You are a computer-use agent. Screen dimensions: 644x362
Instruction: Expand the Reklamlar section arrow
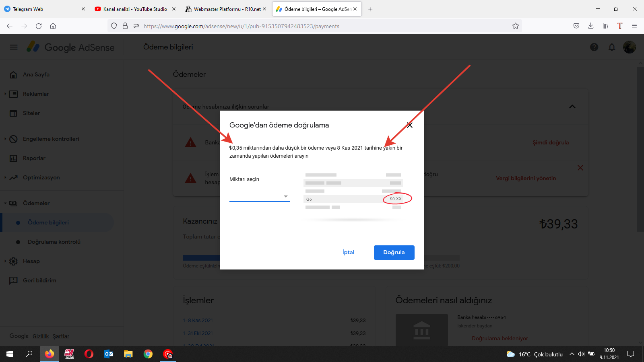click(x=5, y=94)
